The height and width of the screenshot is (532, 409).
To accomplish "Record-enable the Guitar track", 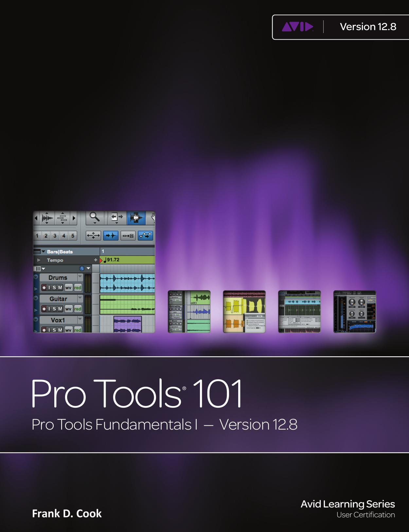I will tap(44, 309).
